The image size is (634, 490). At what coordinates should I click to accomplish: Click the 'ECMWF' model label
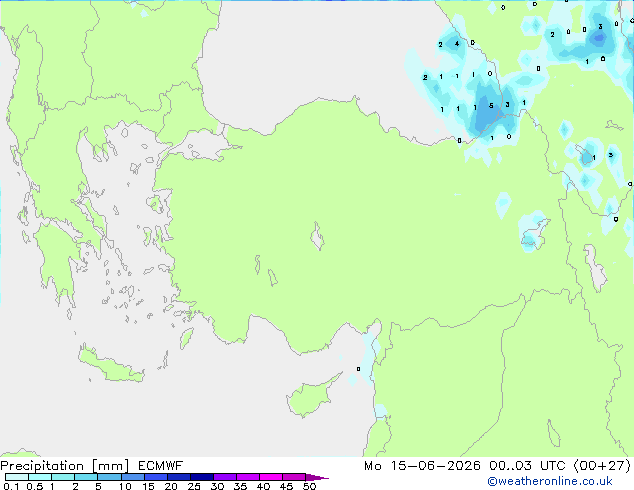161,466
